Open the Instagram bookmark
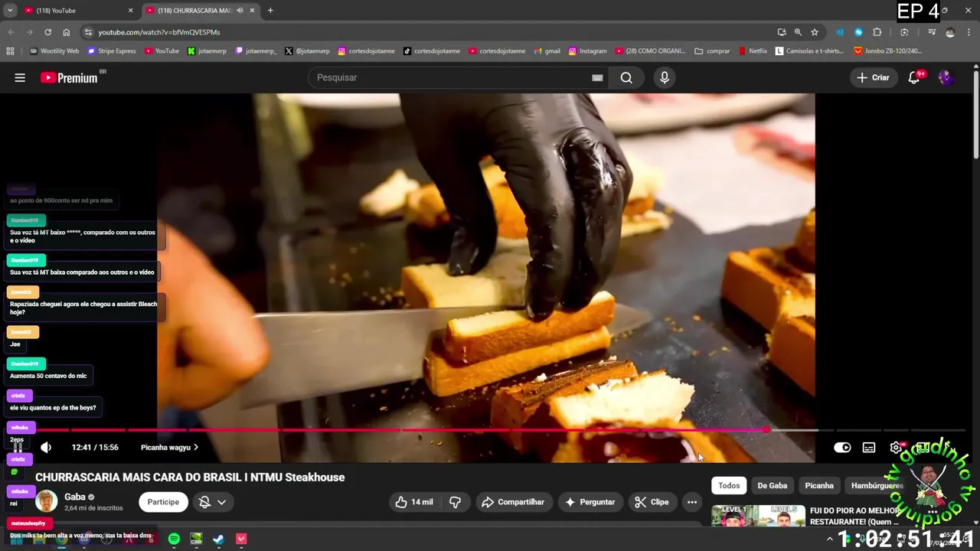Viewport: 980px width, 551px height. click(587, 51)
